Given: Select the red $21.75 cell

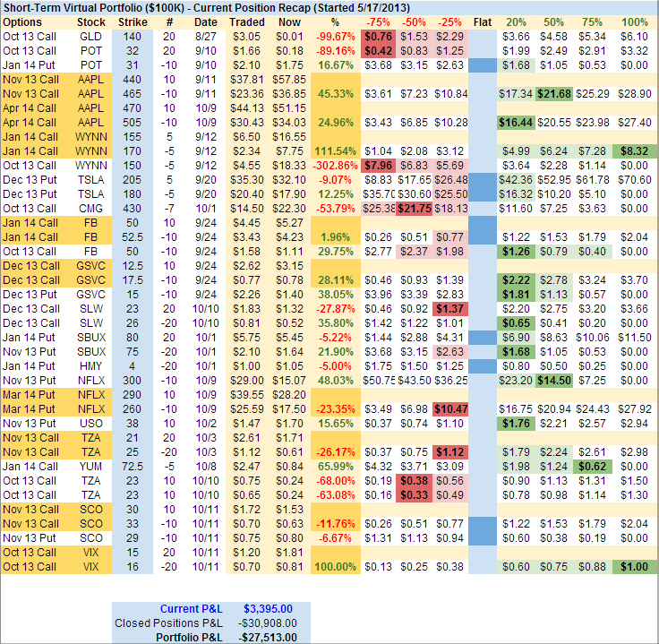Looking at the screenshot, I should [415, 208].
